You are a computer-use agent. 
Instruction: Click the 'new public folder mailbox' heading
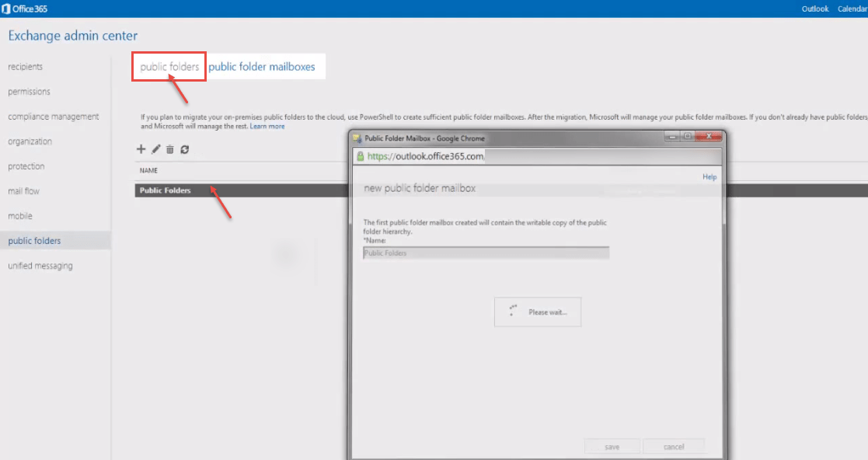pos(420,188)
